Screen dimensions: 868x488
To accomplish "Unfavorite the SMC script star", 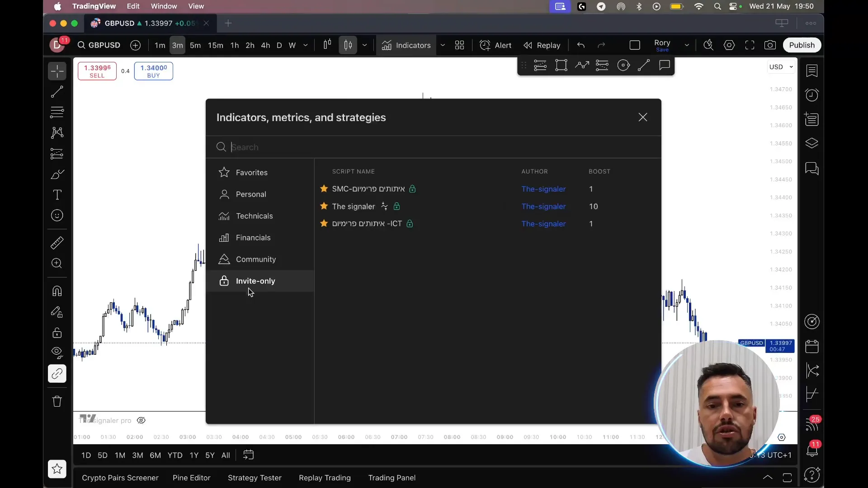I will (324, 189).
